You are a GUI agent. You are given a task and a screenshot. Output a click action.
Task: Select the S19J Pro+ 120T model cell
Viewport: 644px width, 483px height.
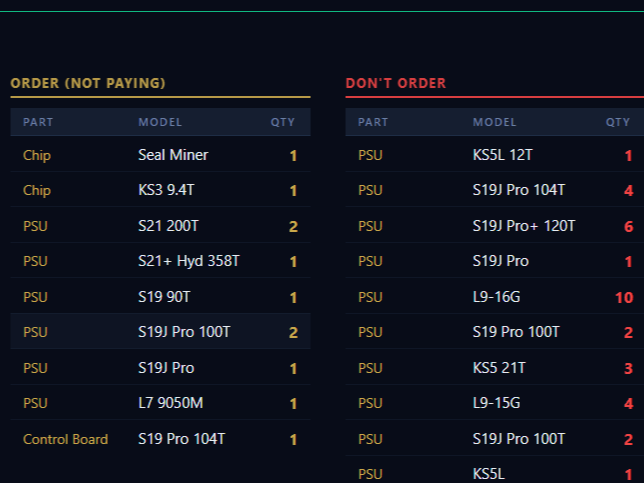point(524,226)
